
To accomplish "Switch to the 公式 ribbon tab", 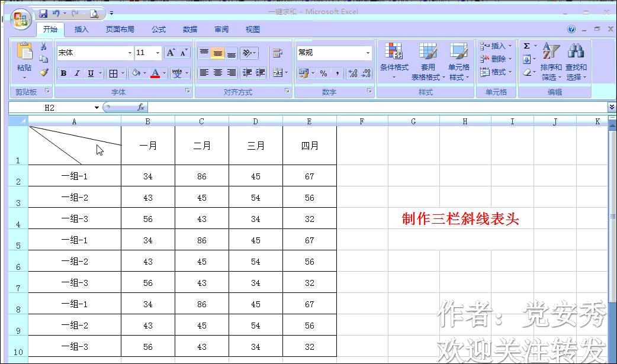I will [x=159, y=30].
